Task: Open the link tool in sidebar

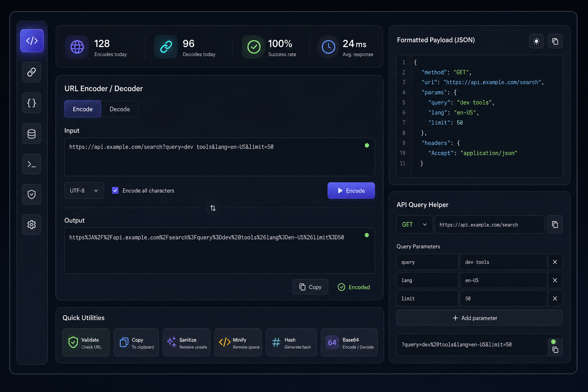Action: tap(32, 72)
